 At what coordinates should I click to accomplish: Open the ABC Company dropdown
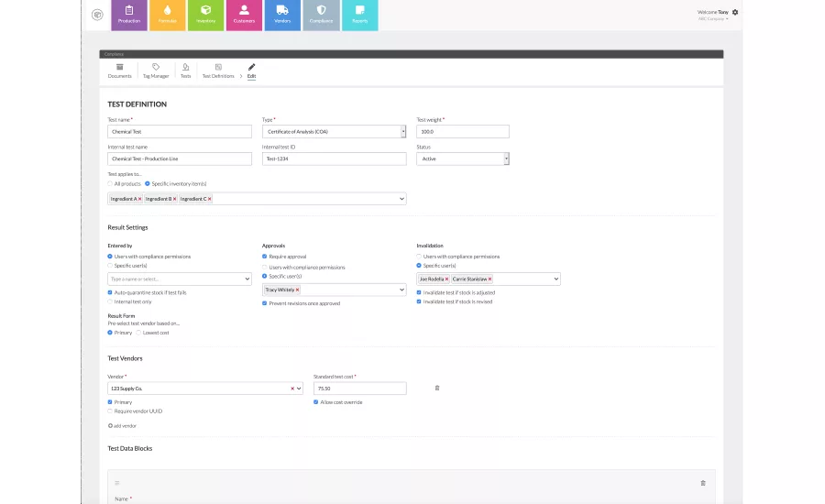point(713,19)
